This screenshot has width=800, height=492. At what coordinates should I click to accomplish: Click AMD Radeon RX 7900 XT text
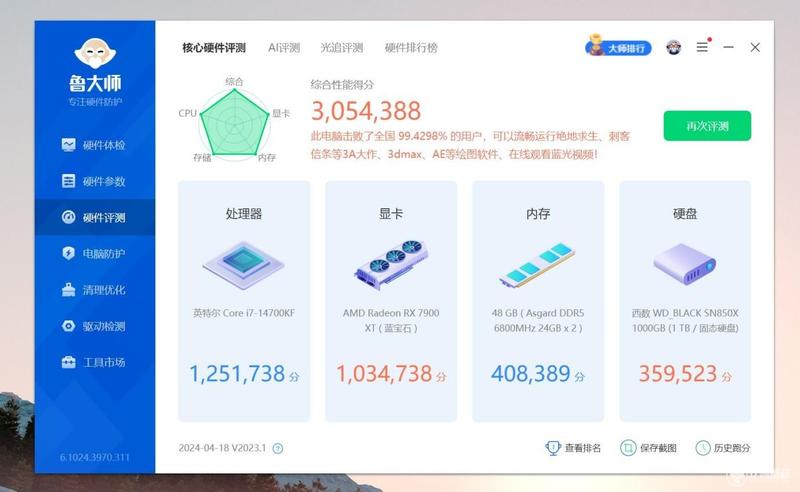(x=391, y=321)
